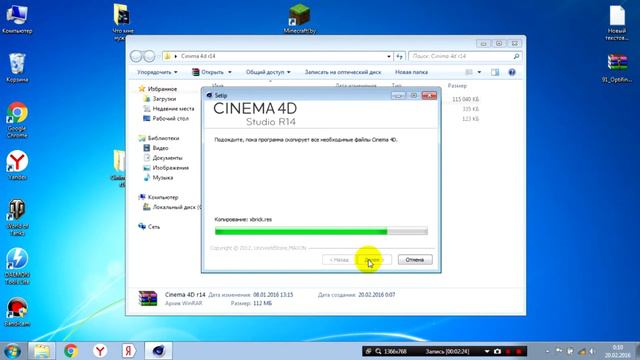Select Рабочий стол in navigation pane

pyautogui.click(x=170, y=118)
